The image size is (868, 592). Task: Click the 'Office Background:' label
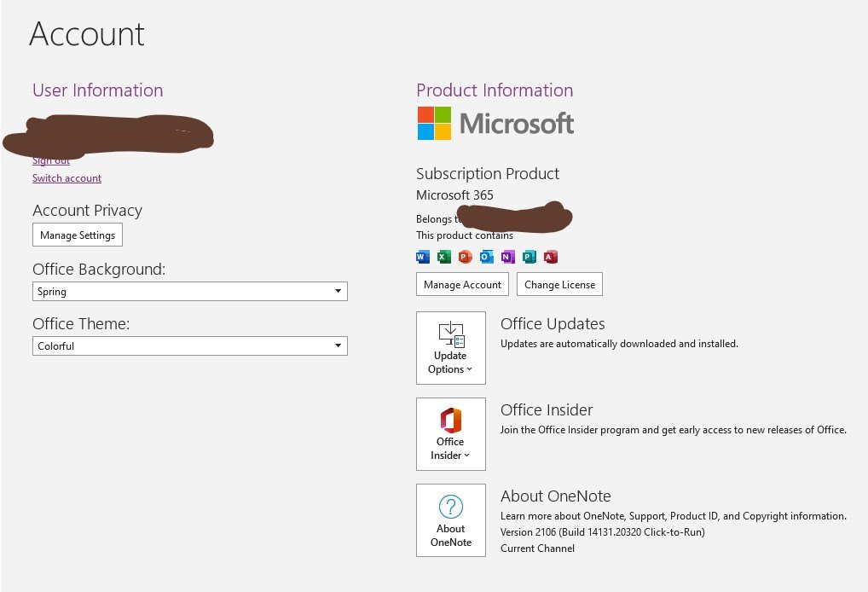point(99,270)
